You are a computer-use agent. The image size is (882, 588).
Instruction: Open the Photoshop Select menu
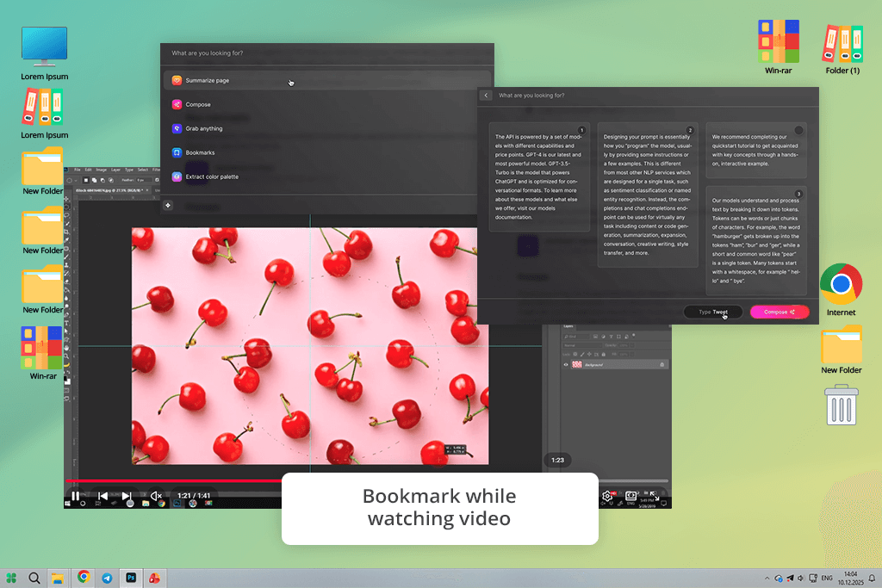pyautogui.click(x=143, y=170)
